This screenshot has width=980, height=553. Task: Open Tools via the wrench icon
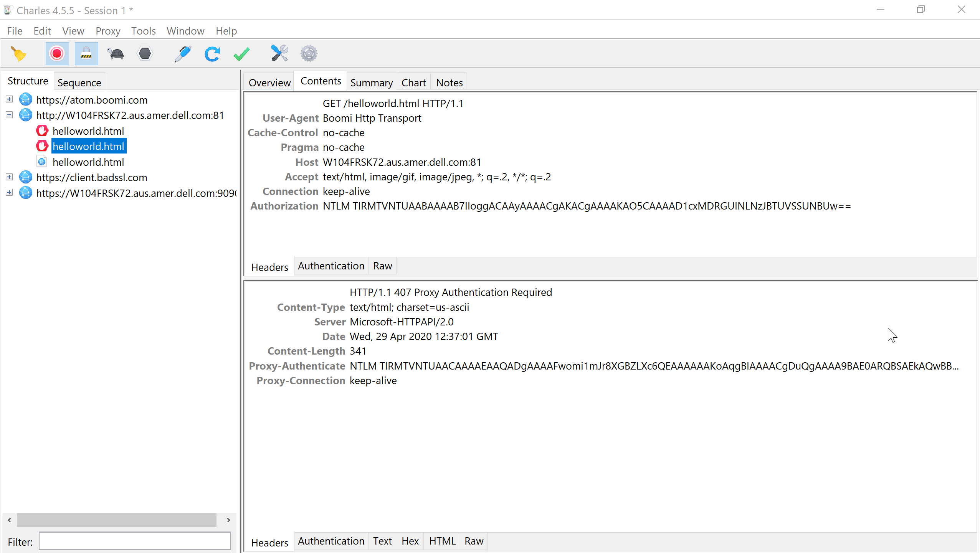point(279,53)
